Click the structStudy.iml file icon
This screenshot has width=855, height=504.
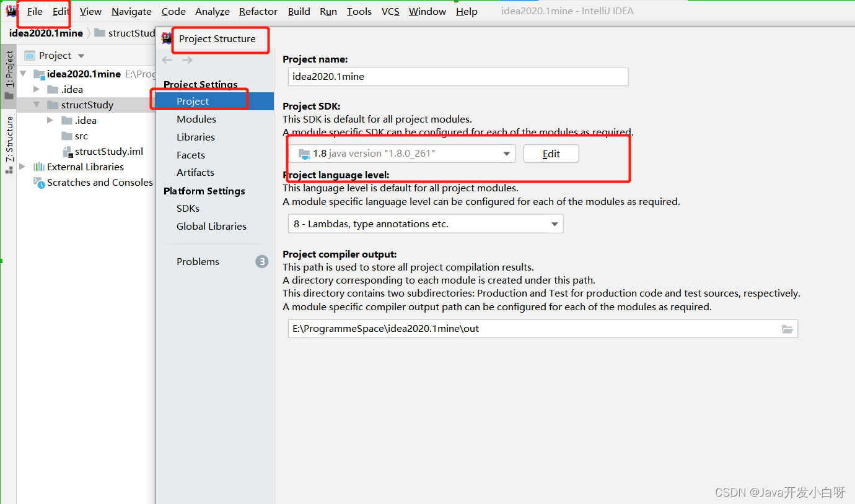click(68, 151)
